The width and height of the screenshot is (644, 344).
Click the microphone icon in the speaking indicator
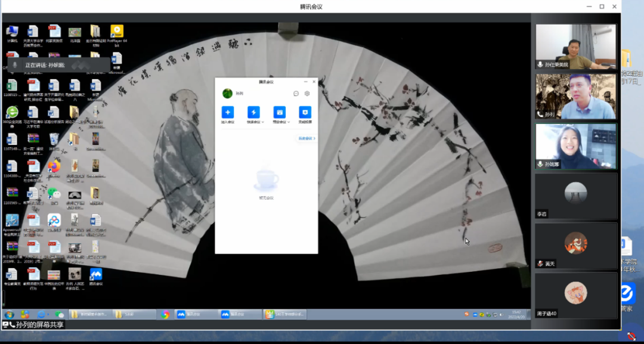coord(15,65)
